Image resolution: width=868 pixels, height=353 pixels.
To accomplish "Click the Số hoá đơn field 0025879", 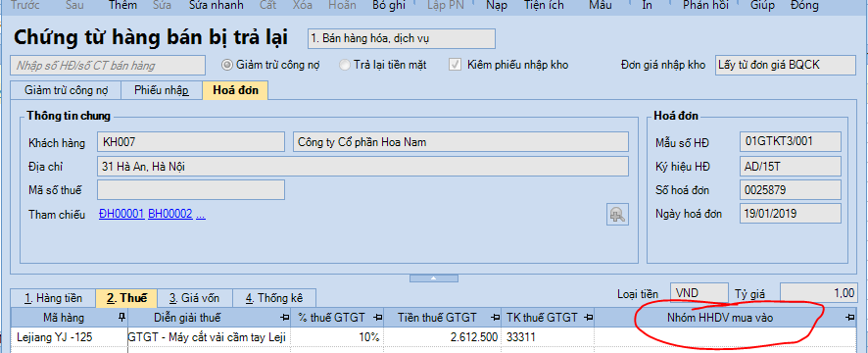I will coord(790,189).
